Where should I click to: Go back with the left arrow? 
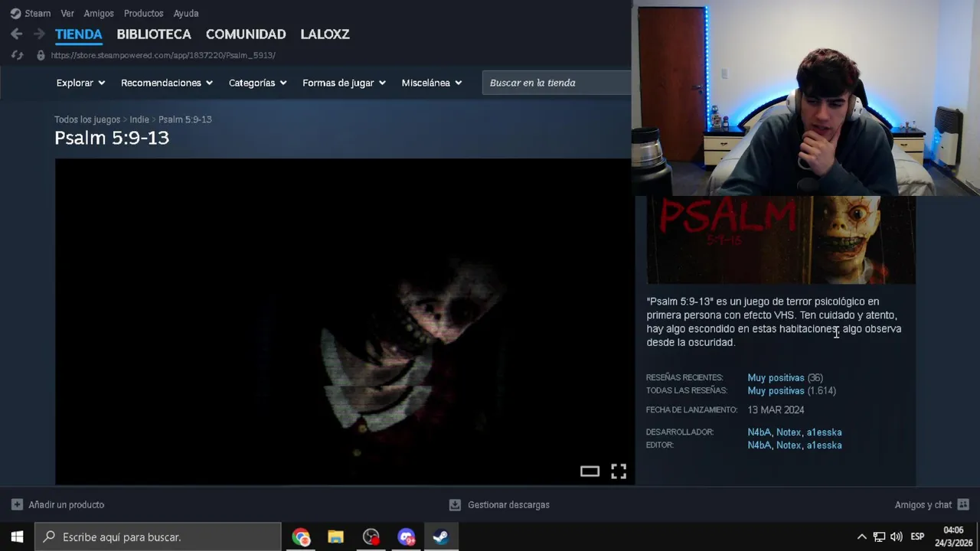pyautogui.click(x=16, y=34)
